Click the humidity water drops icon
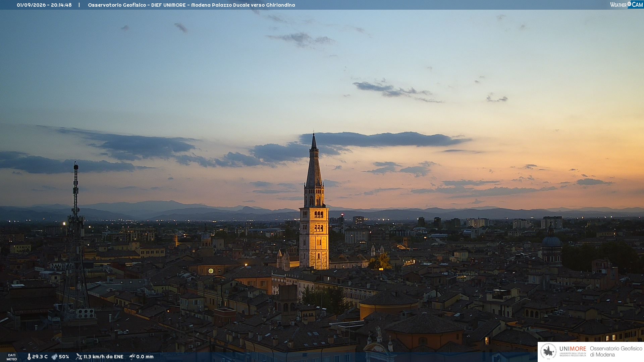 click(x=54, y=357)
